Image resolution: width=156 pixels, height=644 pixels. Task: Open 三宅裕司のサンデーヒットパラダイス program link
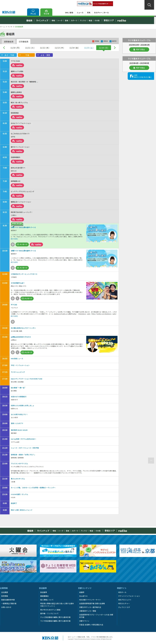click(24, 274)
